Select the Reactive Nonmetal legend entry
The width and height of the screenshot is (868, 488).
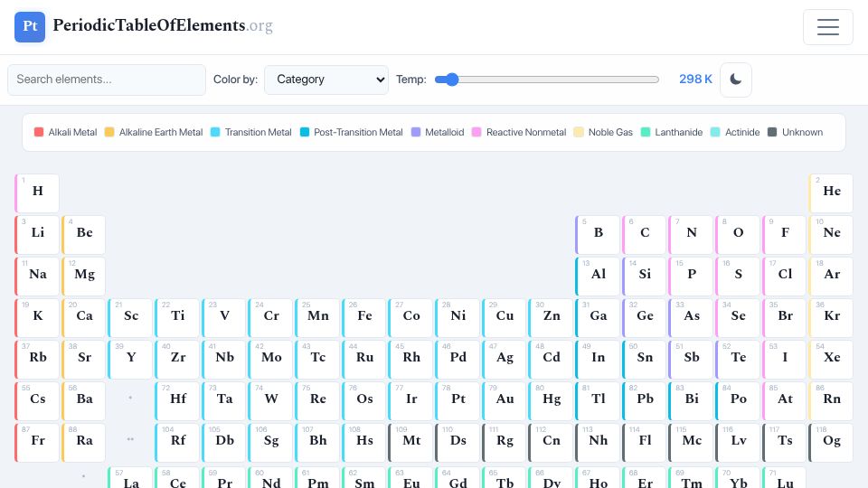point(519,132)
